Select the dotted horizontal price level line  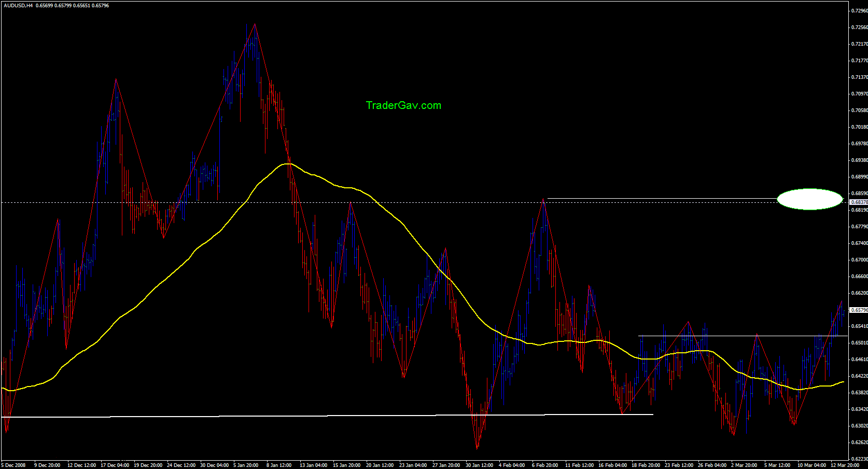tap(415, 202)
